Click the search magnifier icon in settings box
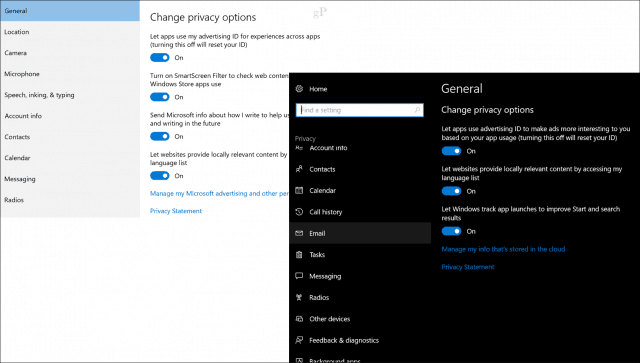The width and height of the screenshot is (640, 363). [x=417, y=110]
